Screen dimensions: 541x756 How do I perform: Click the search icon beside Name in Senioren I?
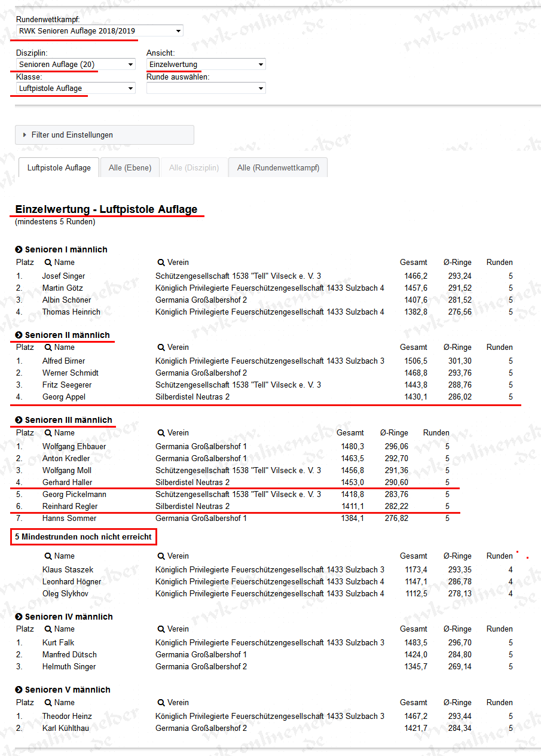48,263
